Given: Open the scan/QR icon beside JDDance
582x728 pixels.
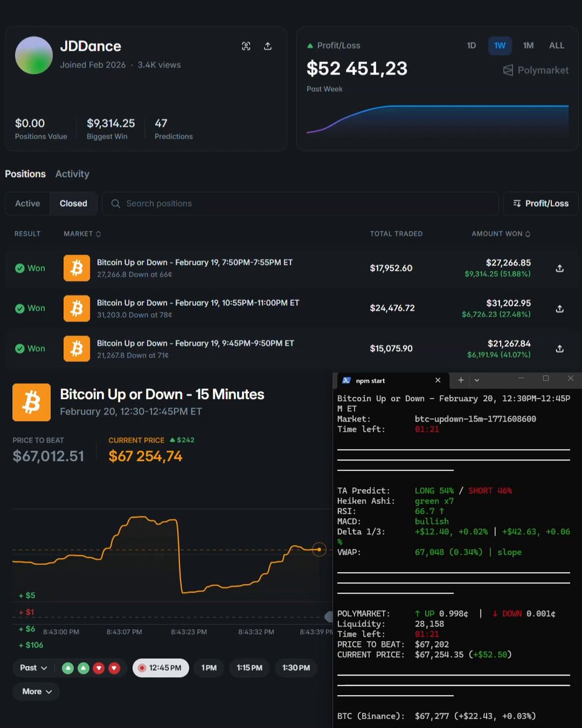Looking at the screenshot, I should click(x=246, y=46).
